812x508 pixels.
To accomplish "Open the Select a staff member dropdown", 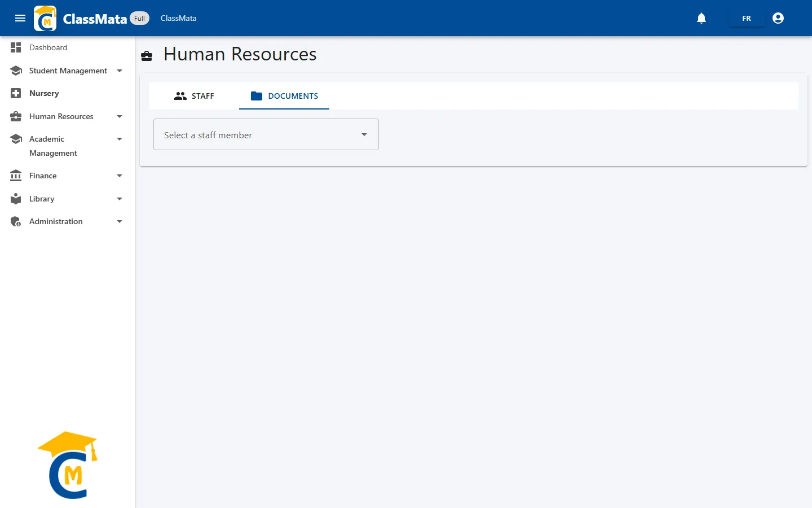I will [x=266, y=134].
